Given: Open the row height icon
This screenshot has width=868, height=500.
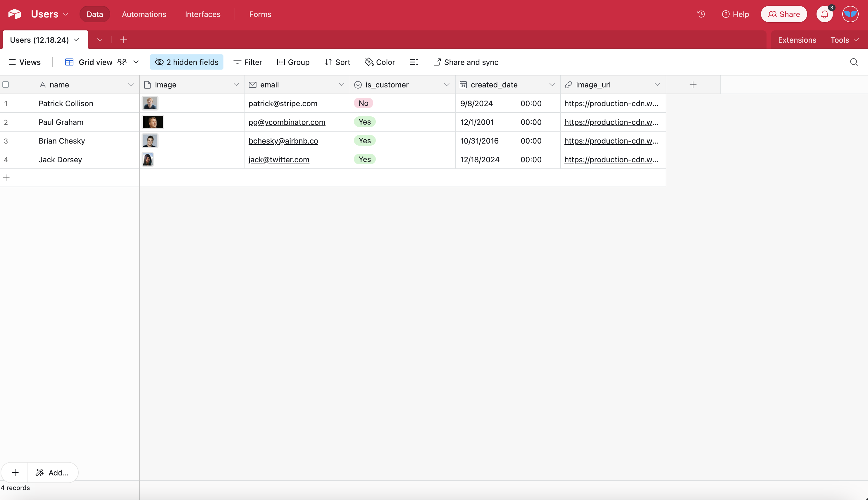Looking at the screenshot, I should [414, 62].
